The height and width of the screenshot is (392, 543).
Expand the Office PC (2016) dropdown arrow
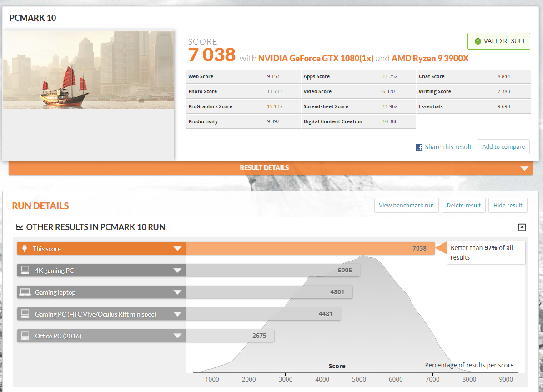(177, 336)
